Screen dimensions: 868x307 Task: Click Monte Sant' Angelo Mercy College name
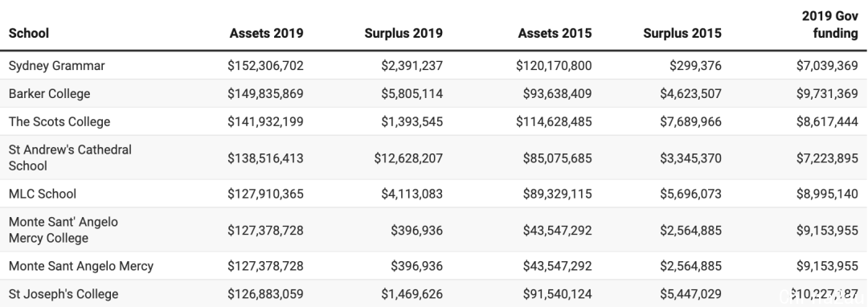pyautogui.click(x=63, y=230)
